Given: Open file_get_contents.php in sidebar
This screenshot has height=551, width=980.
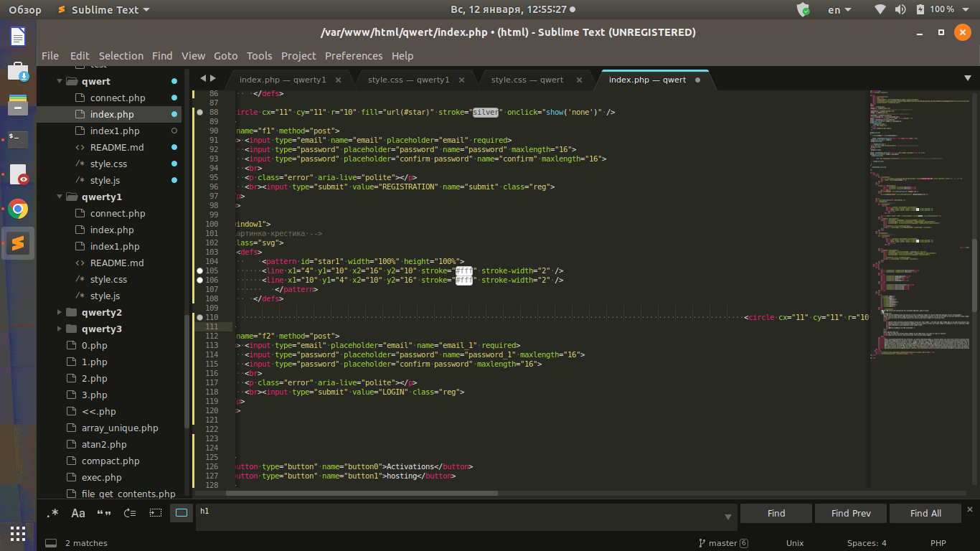Looking at the screenshot, I should click(128, 494).
